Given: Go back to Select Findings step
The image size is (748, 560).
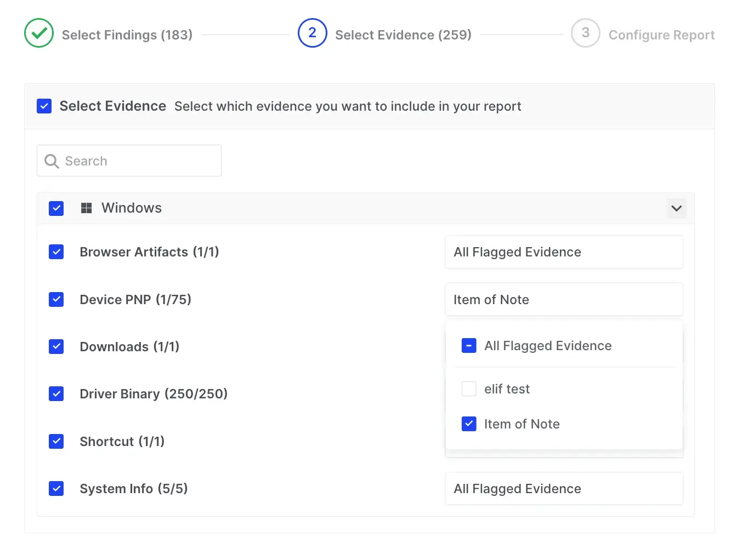Looking at the screenshot, I should [x=127, y=35].
